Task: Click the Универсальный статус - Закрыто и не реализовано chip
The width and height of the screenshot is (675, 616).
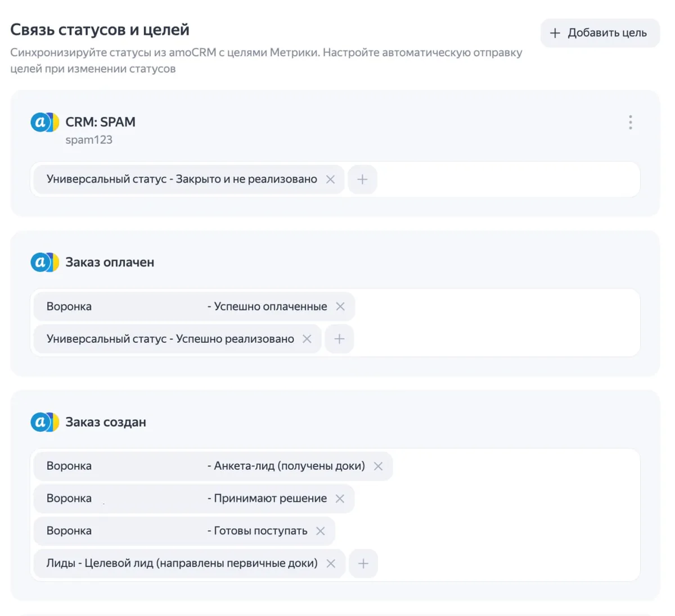Action: pyautogui.click(x=189, y=179)
